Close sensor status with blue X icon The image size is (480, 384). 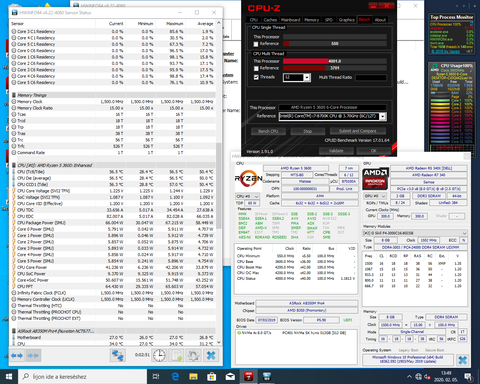(x=211, y=355)
